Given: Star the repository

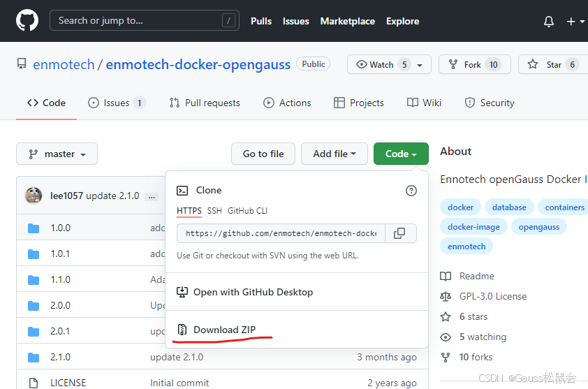Looking at the screenshot, I should pos(553,64).
